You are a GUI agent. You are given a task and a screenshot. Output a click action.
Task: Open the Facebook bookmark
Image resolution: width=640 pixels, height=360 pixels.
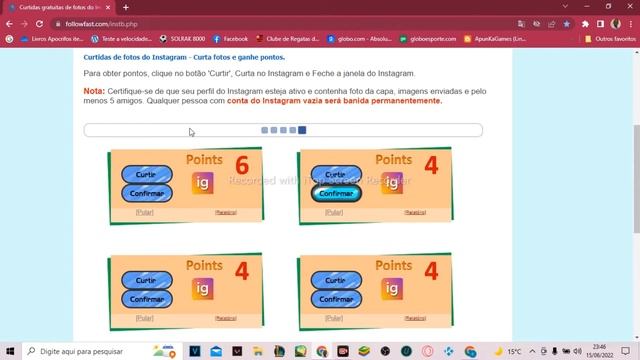coord(231,39)
